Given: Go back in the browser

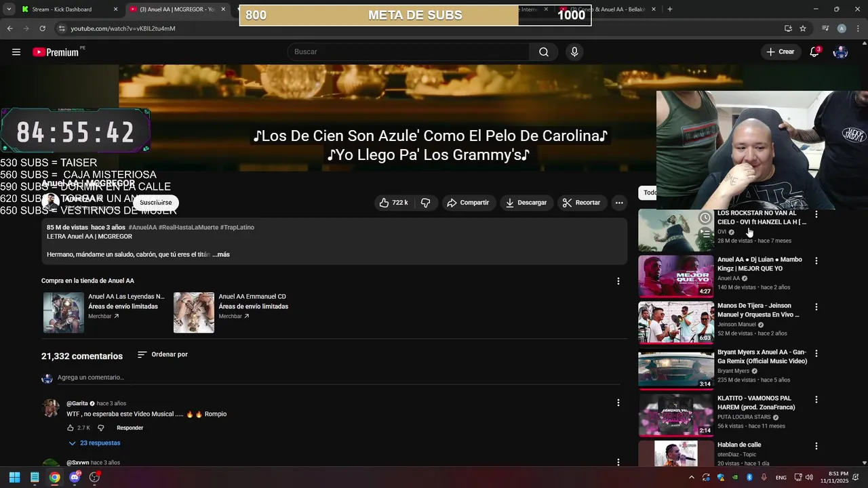Looking at the screenshot, I should [9, 28].
